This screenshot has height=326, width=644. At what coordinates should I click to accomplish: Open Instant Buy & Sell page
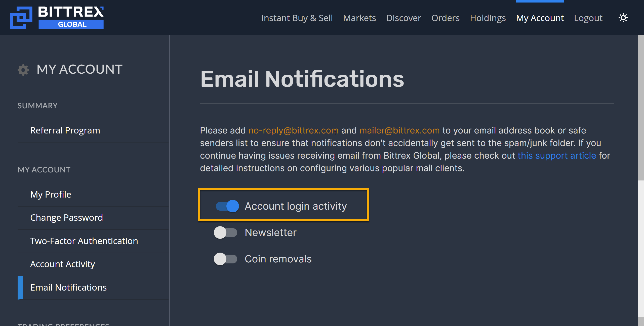click(297, 18)
